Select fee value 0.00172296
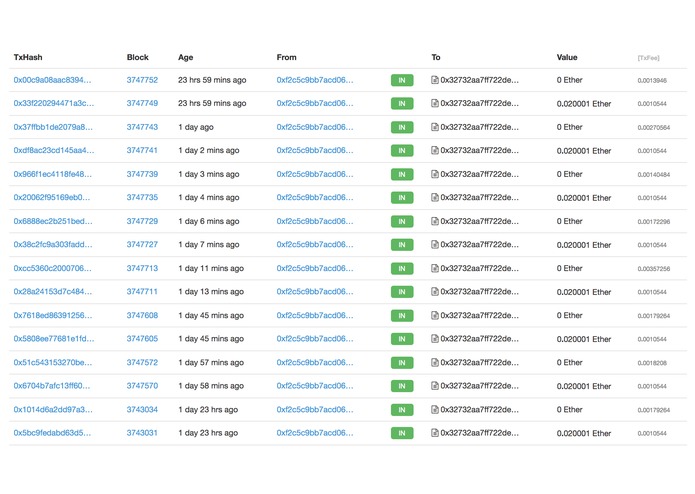Screen dimensions: 695x494 654,222
